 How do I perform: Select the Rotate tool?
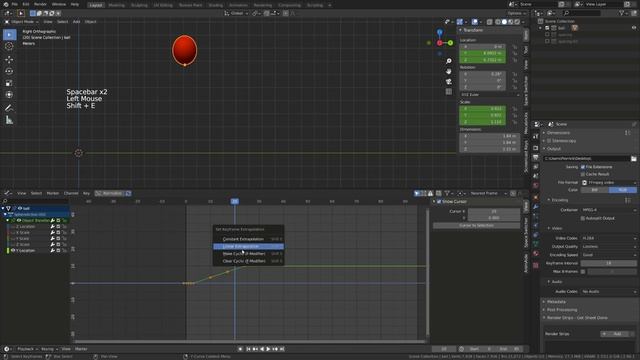[9, 71]
